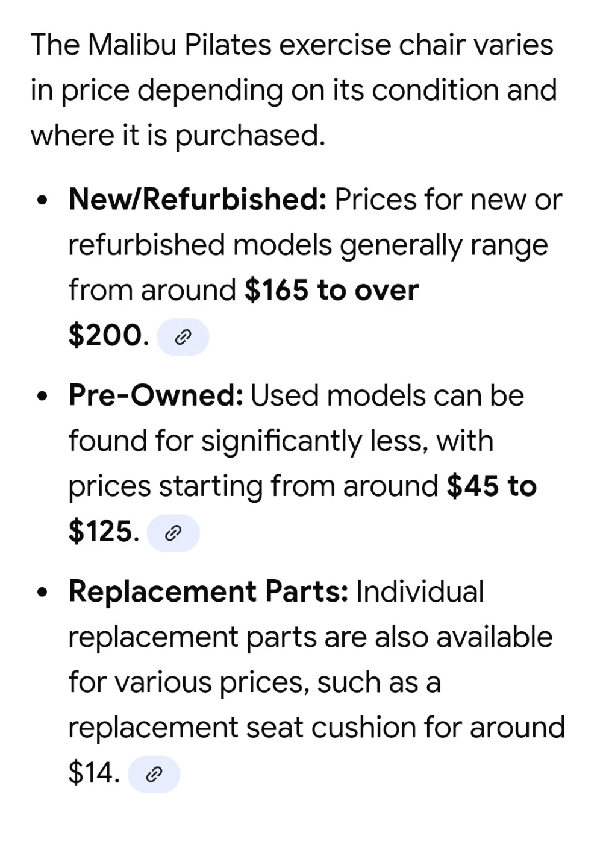Click the bold $125 price
The image size is (603, 868).
tap(101, 532)
